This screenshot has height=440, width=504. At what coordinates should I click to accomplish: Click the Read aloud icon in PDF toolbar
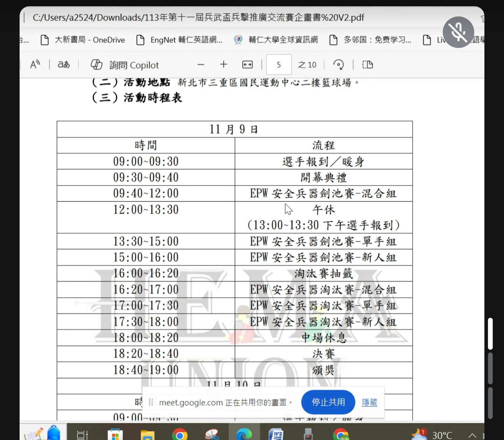tap(35, 65)
